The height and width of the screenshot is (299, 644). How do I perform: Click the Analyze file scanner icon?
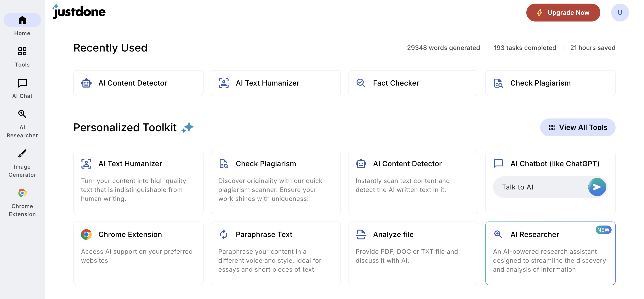361,234
